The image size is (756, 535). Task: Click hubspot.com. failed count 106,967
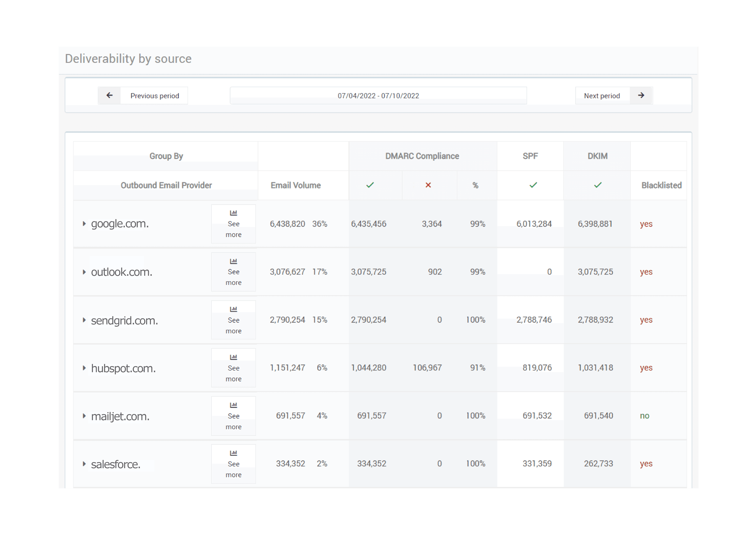(427, 368)
